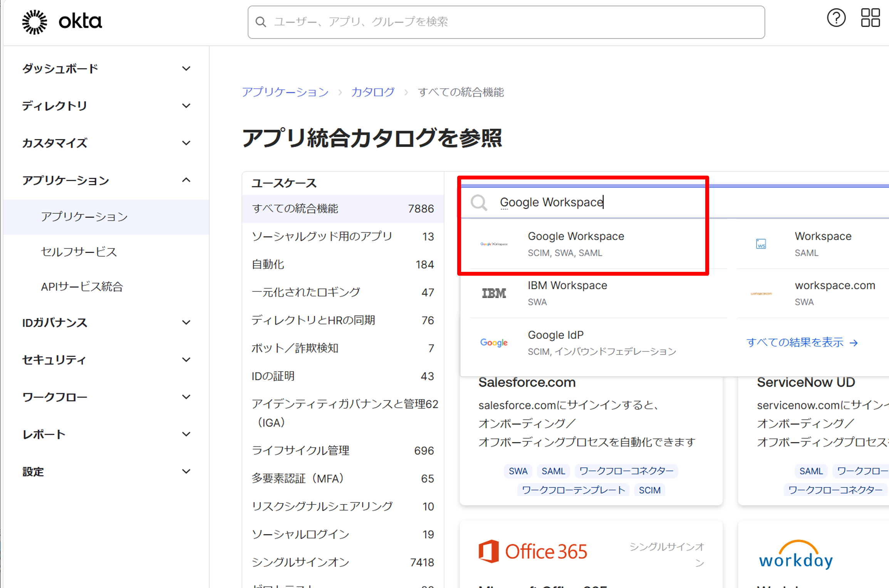Expand the IDガバナンス menu chevron
This screenshot has width=889, height=588.
pos(186,322)
